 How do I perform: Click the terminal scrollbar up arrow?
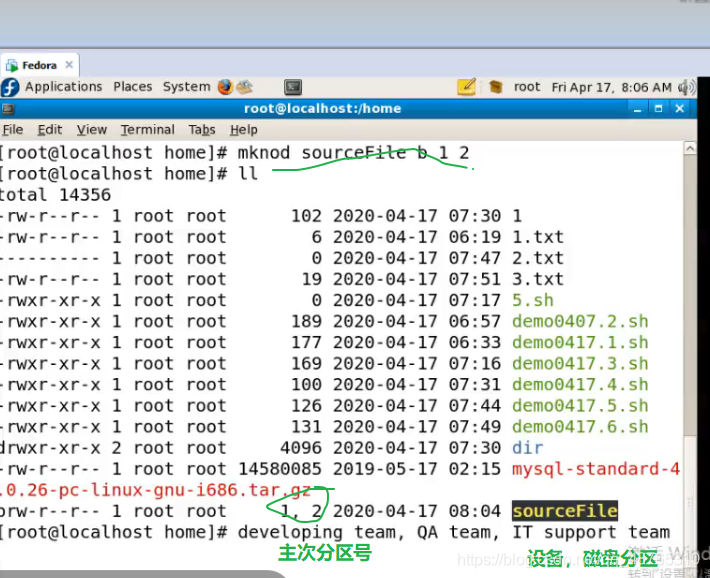coord(690,148)
